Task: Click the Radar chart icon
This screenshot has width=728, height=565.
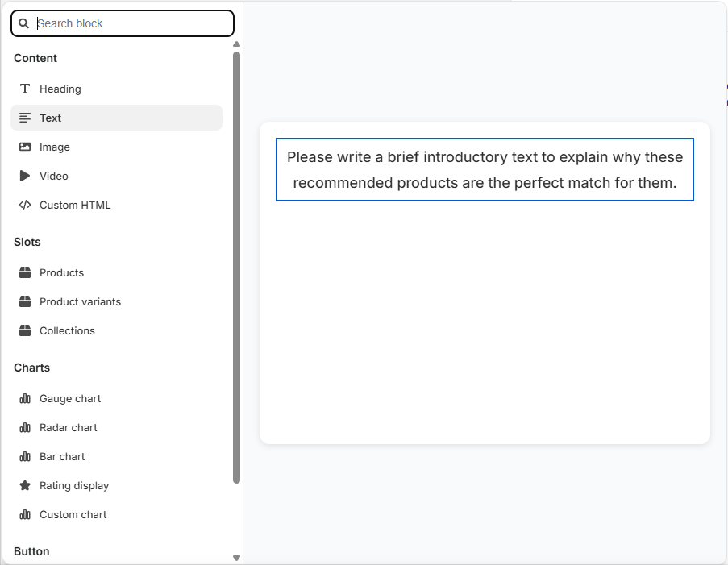Action: click(25, 427)
